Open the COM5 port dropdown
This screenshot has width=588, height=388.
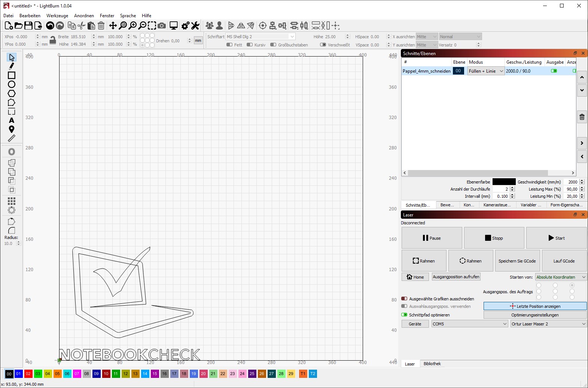click(x=470, y=324)
